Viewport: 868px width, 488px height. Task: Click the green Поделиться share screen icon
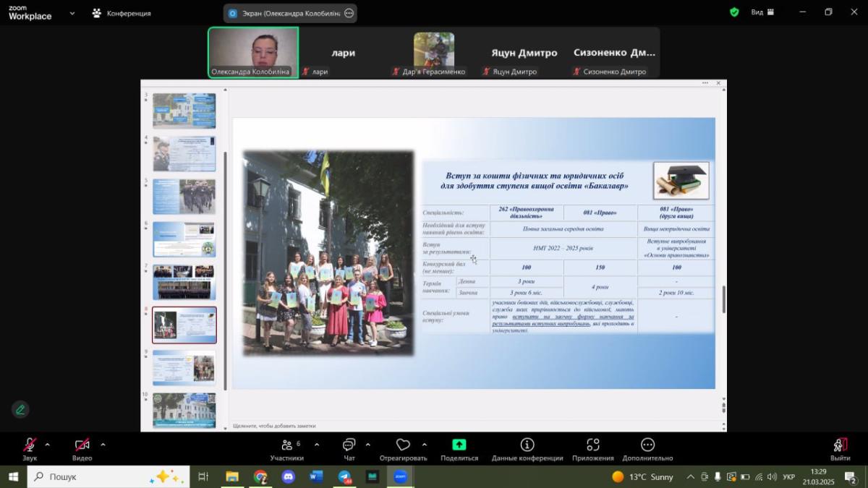pos(459,445)
